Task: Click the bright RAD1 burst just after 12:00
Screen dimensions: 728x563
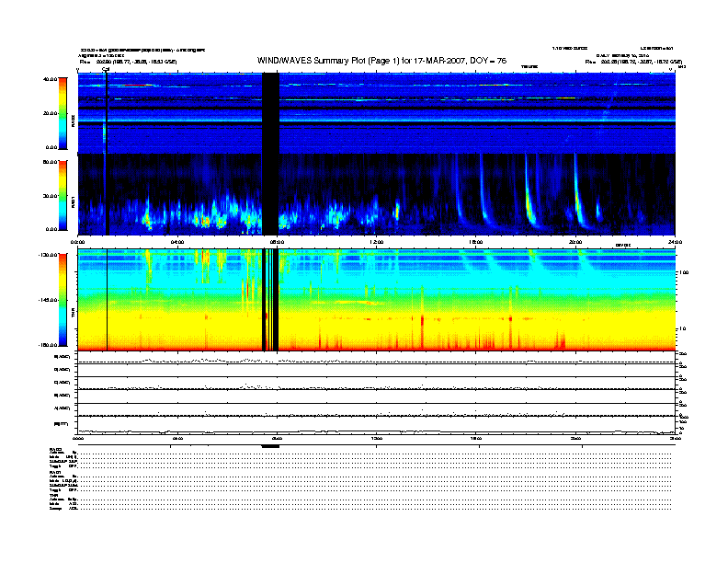Action: 397,212
